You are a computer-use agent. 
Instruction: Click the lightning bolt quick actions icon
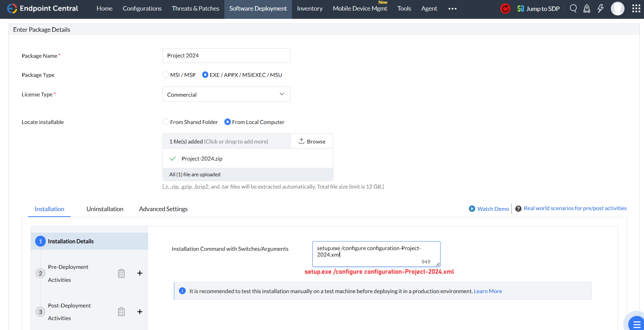click(x=601, y=9)
